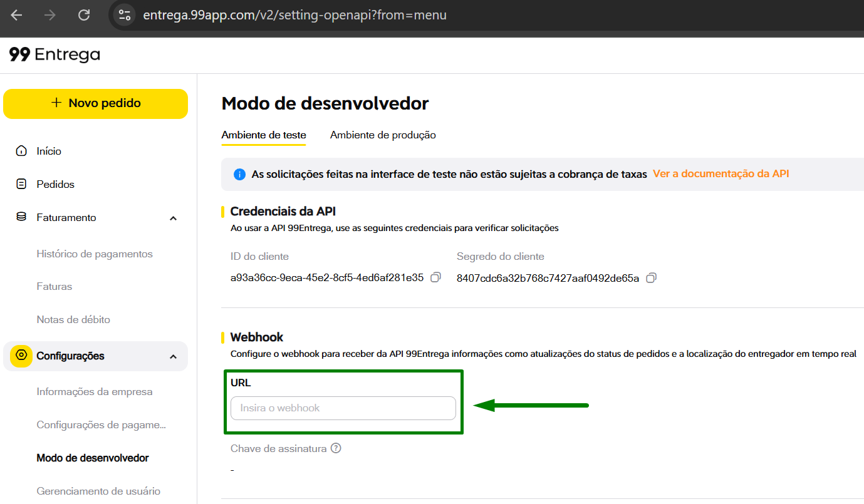Focus the Insira o webhook URL field
The height and width of the screenshot is (504, 864).
coord(343,408)
